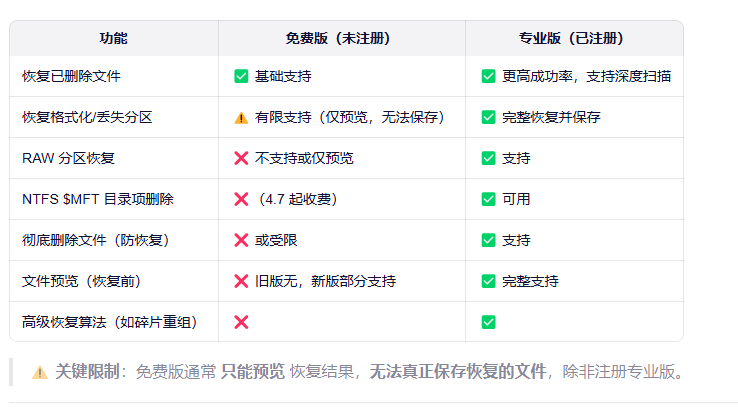Click the green check beside 基础支持
The height and width of the screenshot is (414, 738).
click(x=241, y=76)
